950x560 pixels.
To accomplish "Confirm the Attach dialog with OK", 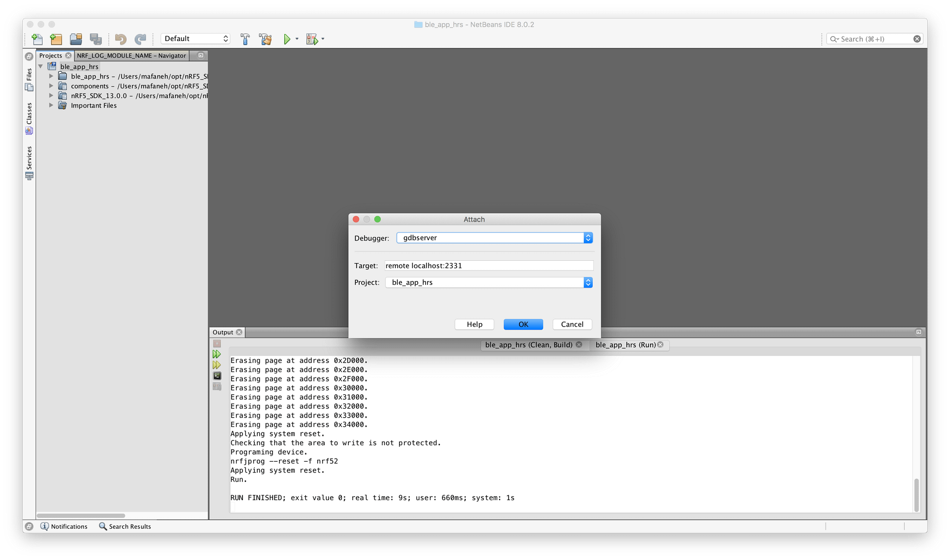I will (522, 324).
